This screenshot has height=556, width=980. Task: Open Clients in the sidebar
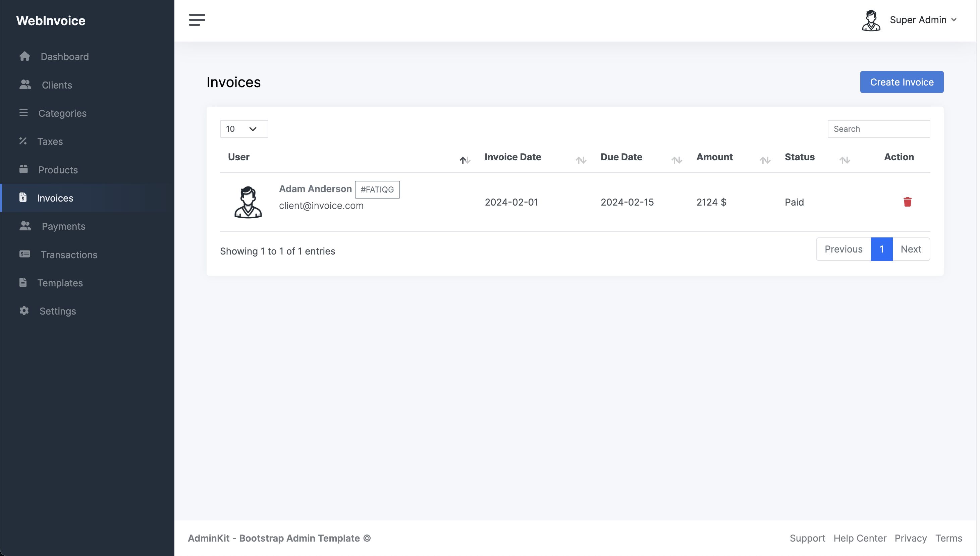coord(57,85)
